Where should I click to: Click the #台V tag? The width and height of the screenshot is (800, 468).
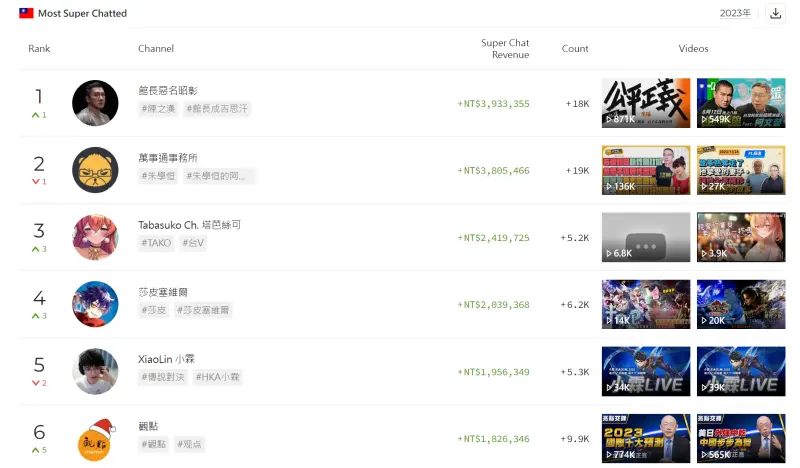coord(193,243)
